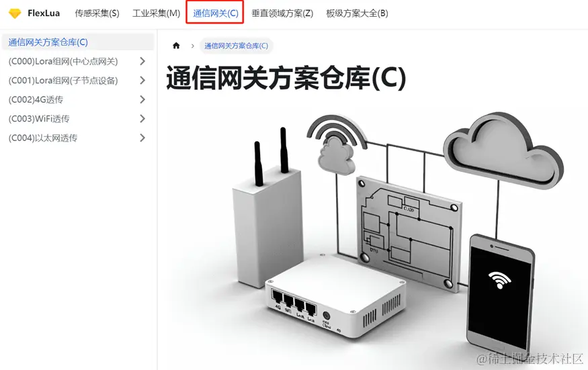Click the 通信网关方案仓库(C) breadcrumb link

tap(237, 46)
